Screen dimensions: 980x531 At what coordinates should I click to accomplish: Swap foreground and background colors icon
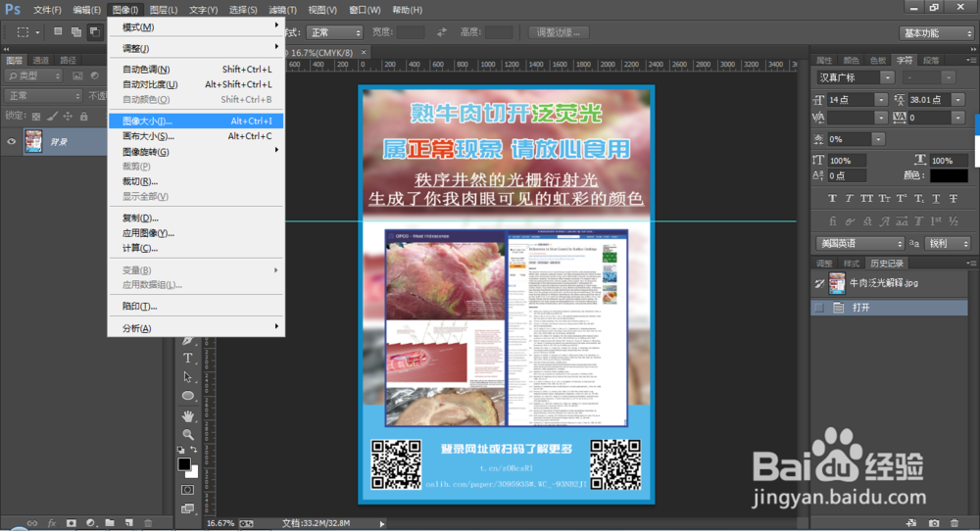click(194, 449)
